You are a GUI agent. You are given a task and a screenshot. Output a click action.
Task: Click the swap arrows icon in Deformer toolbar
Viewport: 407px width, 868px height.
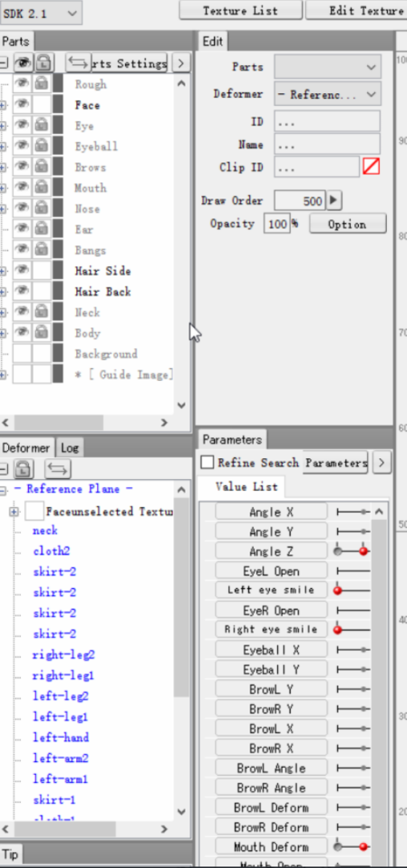(x=58, y=469)
